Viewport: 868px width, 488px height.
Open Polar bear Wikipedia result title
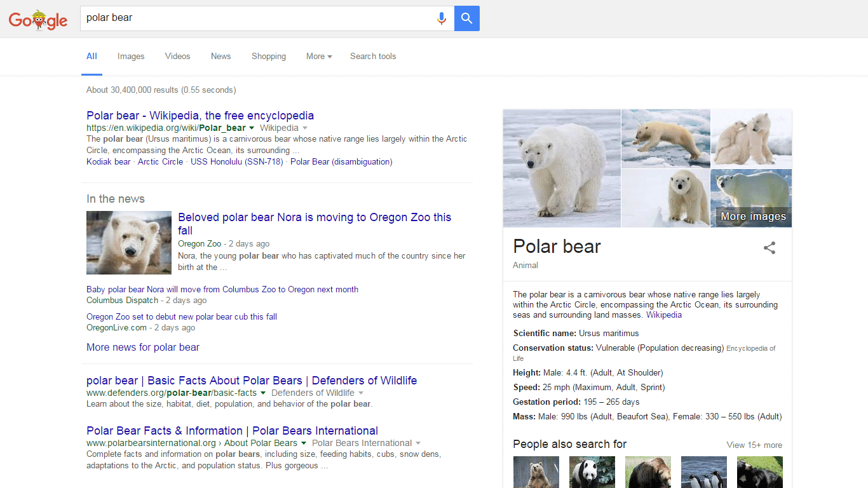(x=200, y=116)
